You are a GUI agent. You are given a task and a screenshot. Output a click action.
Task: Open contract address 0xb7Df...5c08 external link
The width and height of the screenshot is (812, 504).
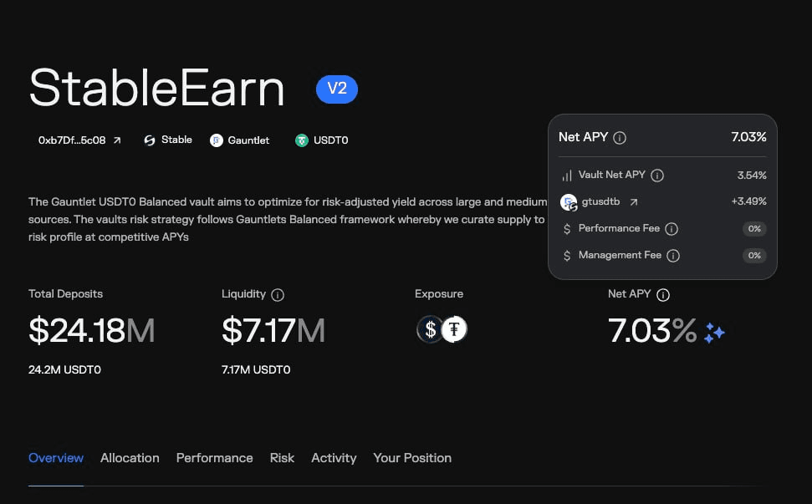(x=118, y=140)
